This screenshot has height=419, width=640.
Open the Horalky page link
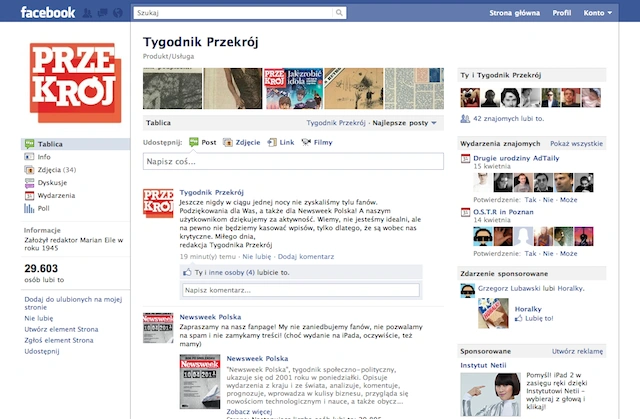[x=528, y=309]
